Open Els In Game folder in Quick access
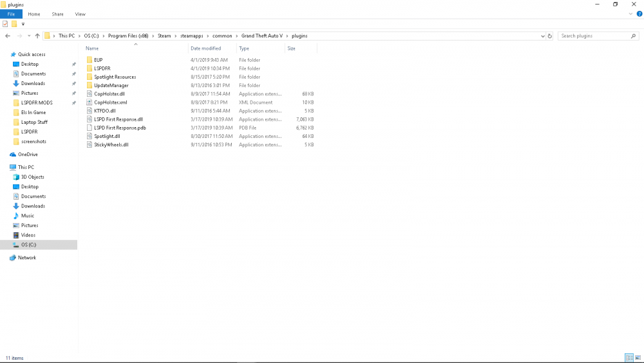Image resolution: width=644 pixels, height=363 pixels. pyautogui.click(x=33, y=112)
